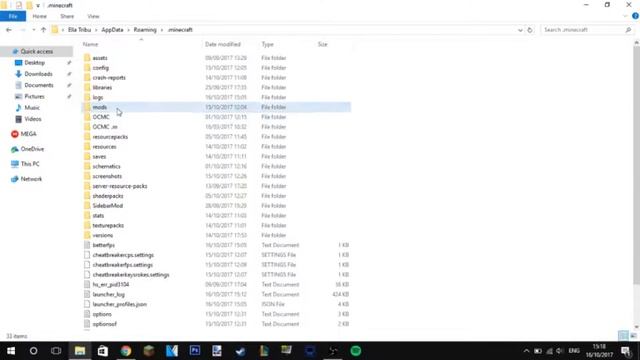Switch to large icons view icon

(633, 336)
